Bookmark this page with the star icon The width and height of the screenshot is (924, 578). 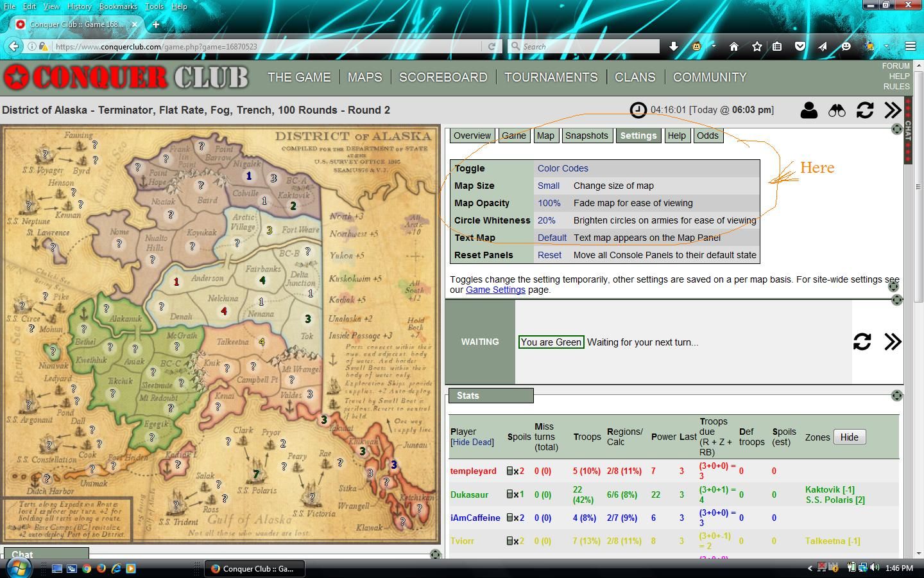[x=757, y=46]
